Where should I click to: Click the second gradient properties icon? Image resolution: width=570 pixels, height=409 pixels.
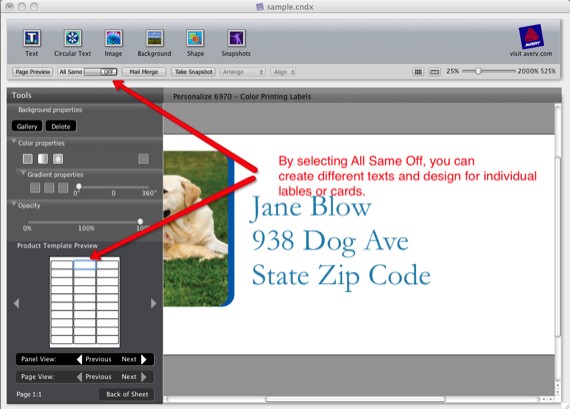[49, 188]
